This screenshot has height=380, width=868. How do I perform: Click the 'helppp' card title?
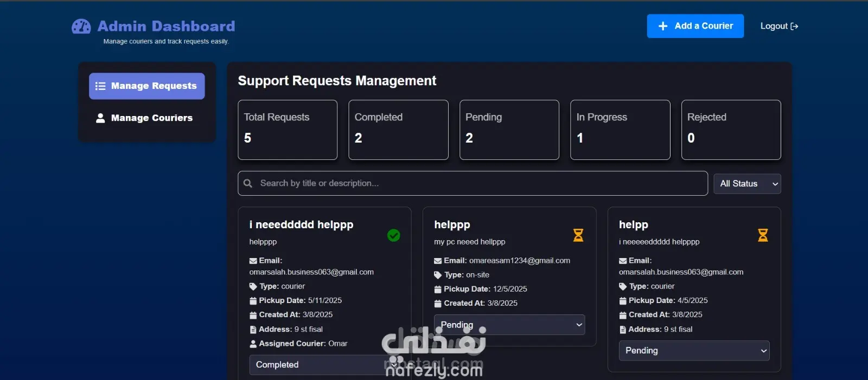(452, 224)
